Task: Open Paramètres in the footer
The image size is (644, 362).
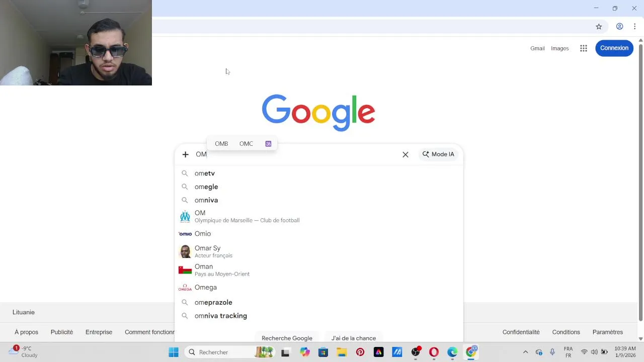Action: tap(608, 332)
